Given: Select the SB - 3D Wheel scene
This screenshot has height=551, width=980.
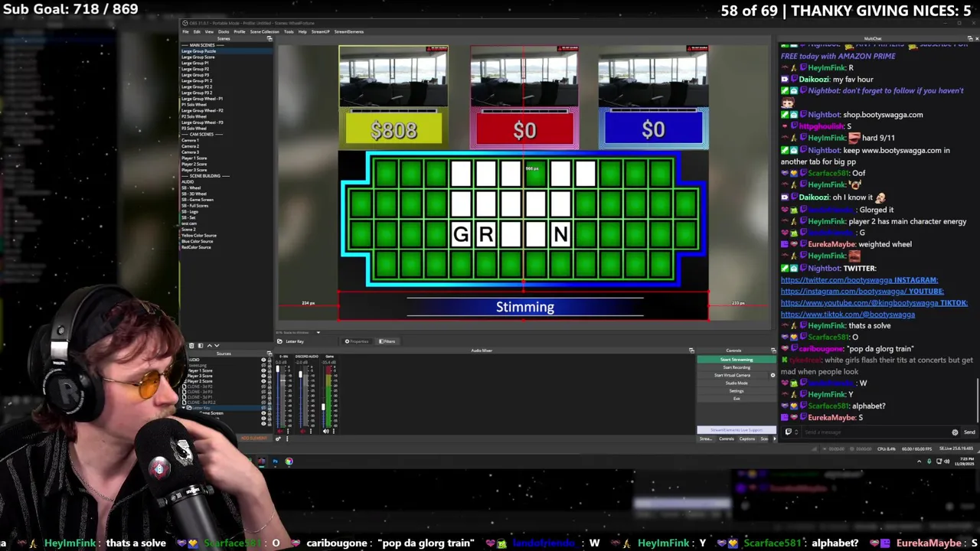Looking at the screenshot, I should tap(192, 194).
